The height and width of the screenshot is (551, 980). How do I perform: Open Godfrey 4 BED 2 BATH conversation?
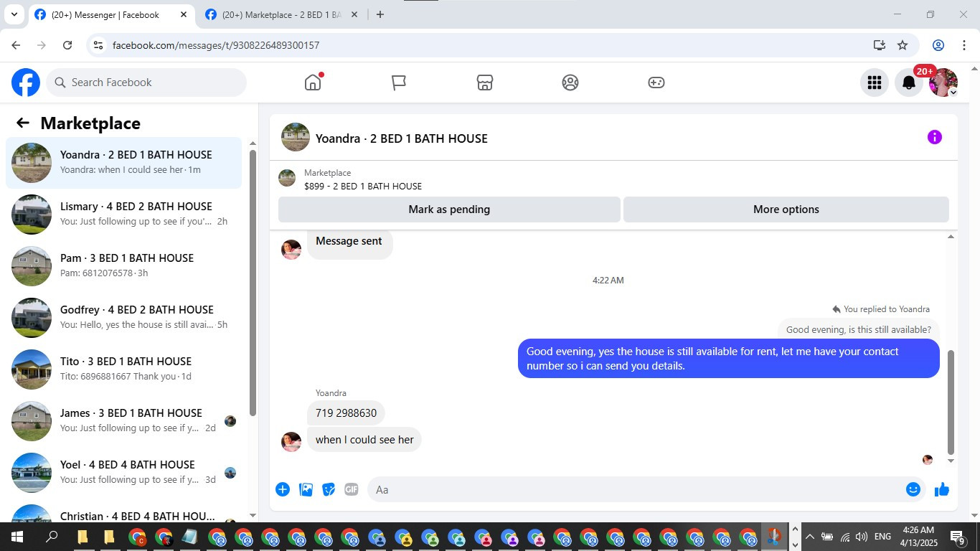point(124,318)
